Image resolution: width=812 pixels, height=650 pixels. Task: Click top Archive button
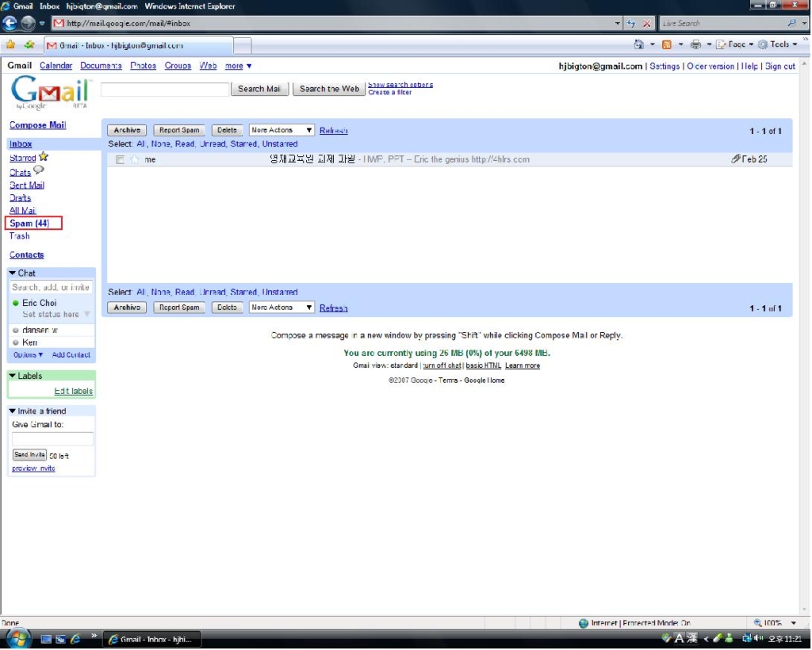(127, 131)
